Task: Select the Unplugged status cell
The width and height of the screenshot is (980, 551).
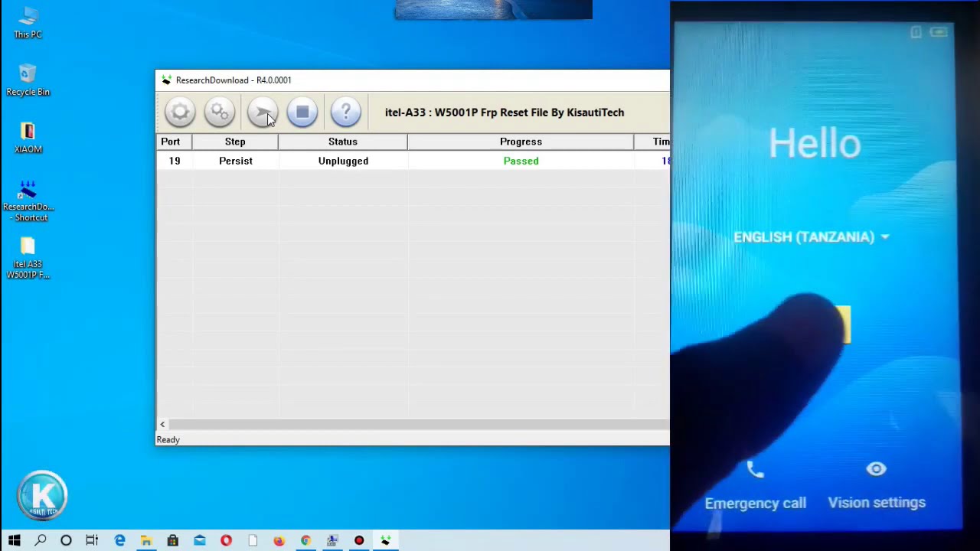Action: coord(343,161)
